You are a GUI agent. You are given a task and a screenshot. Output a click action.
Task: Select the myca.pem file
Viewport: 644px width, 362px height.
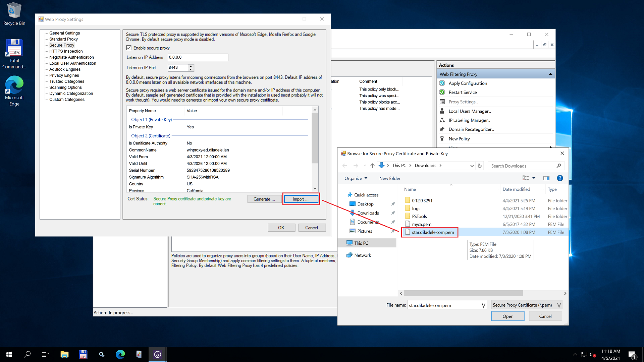pyautogui.click(x=422, y=224)
